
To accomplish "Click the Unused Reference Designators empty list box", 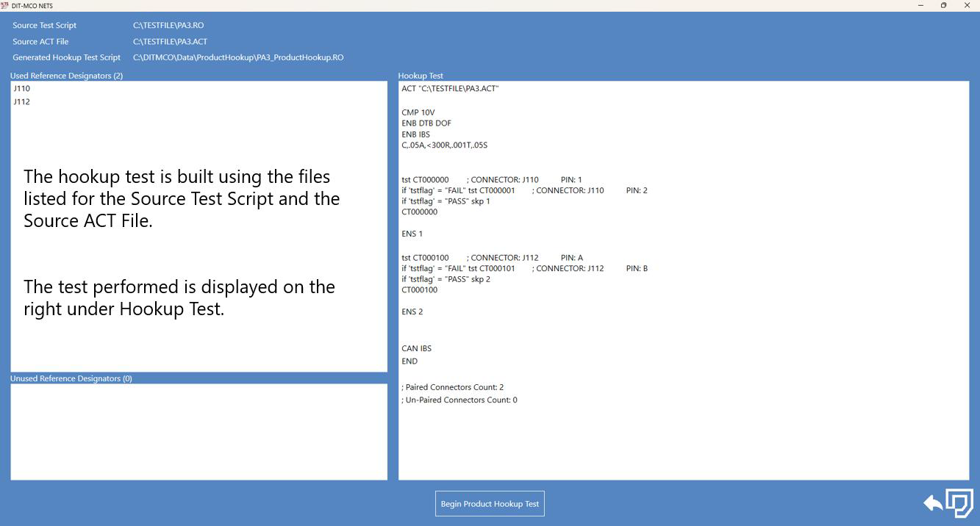I will [x=198, y=432].
